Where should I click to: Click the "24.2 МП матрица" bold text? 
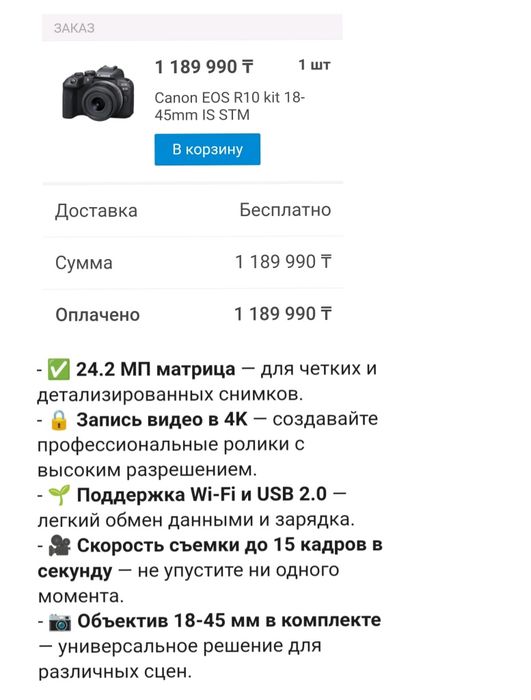[x=155, y=370]
